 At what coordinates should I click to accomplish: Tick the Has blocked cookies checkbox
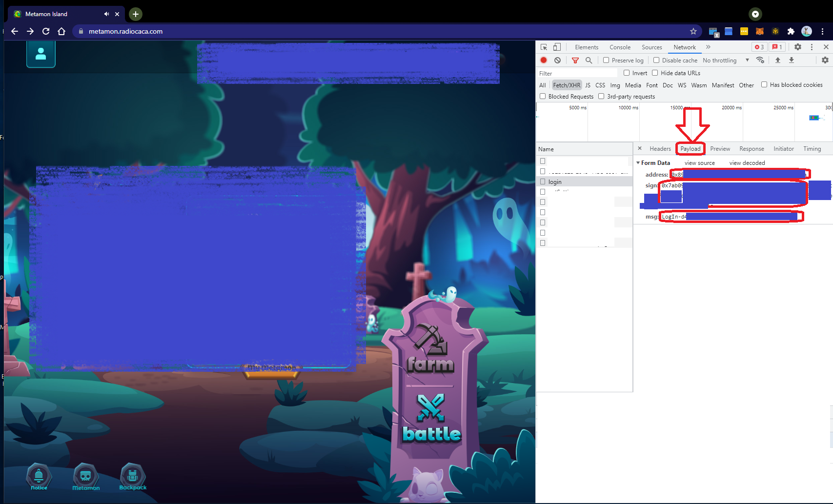click(764, 84)
